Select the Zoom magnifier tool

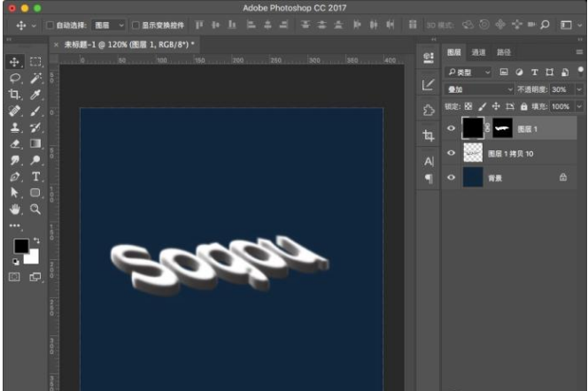tap(36, 209)
